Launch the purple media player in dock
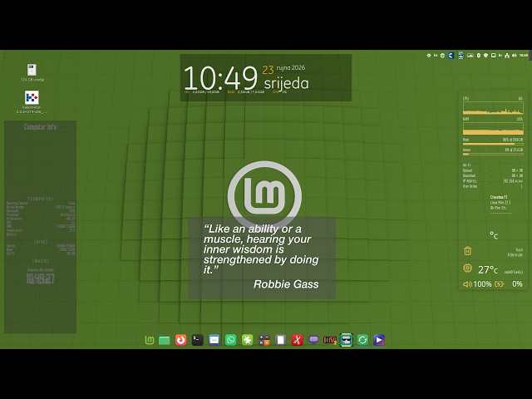This screenshot has height=399, width=532. (379, 340)
